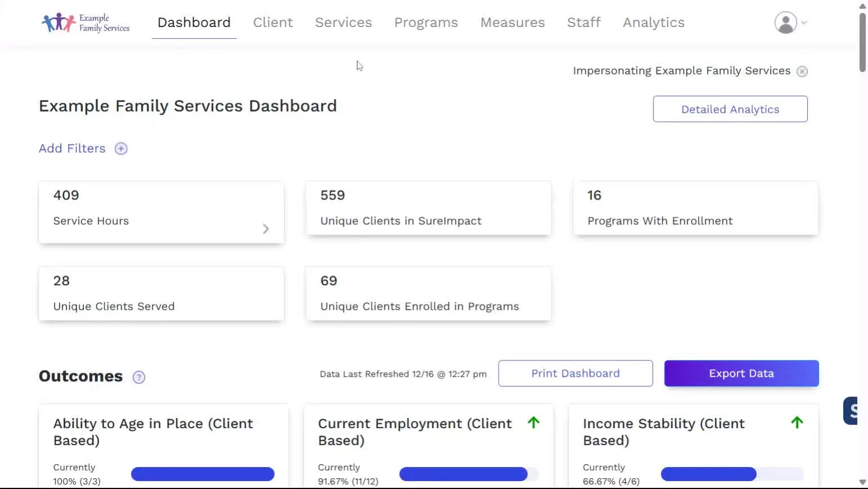The width and height of the screenshot is (868, 489).
Task: Click the Detailed Analytics button
Action: point(730,109)
